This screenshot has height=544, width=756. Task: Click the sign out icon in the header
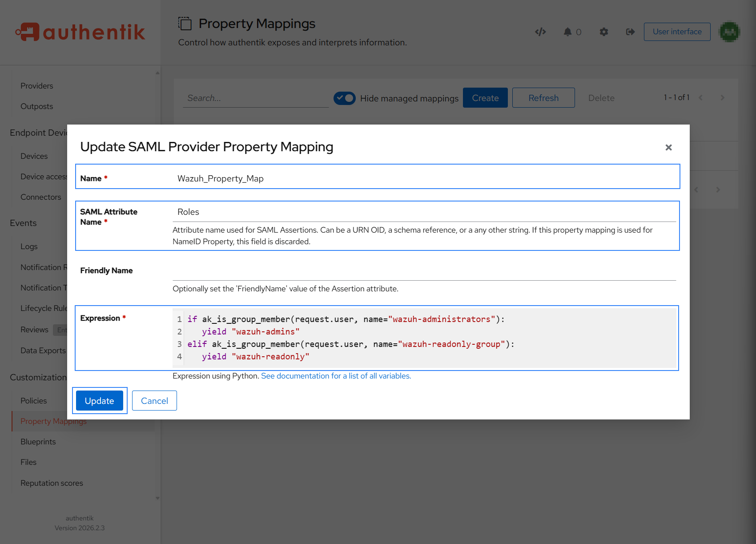(630, 32)
